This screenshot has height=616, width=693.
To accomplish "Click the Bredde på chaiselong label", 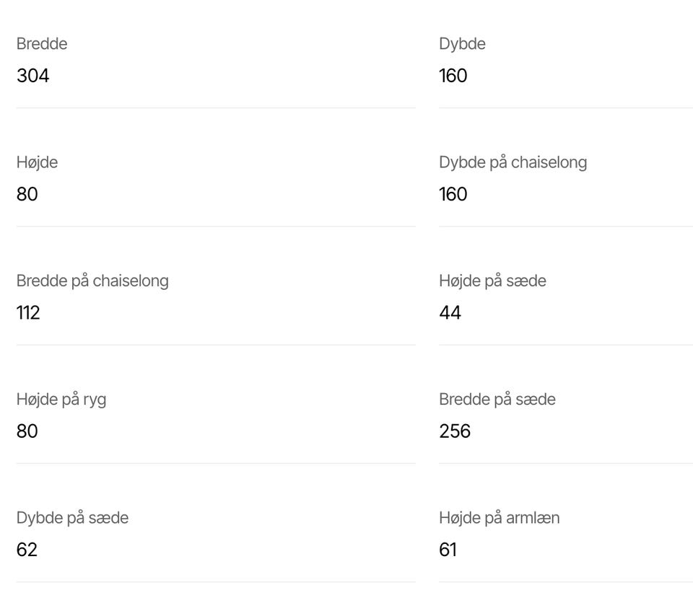I will coord(92,281).
